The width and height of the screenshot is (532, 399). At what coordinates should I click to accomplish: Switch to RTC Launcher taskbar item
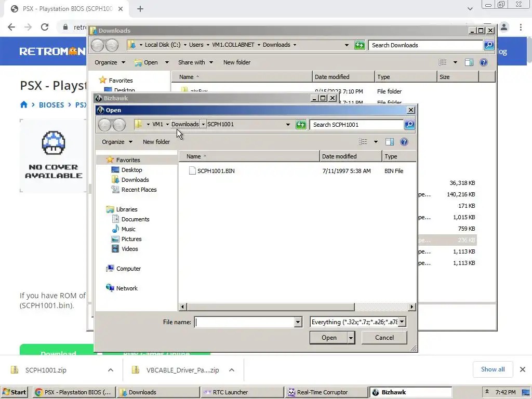[242, 392]
